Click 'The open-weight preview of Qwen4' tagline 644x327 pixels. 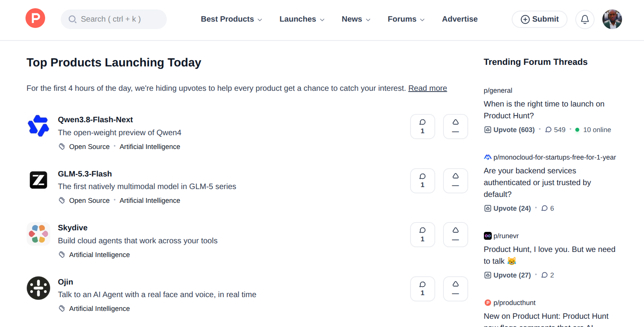pyautogui.click(x=120, y=132)
